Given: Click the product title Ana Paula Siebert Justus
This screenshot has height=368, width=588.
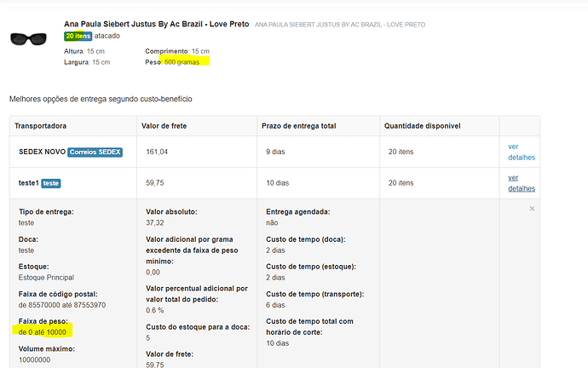Looking at the screenshot, I should tap(157, 24).
